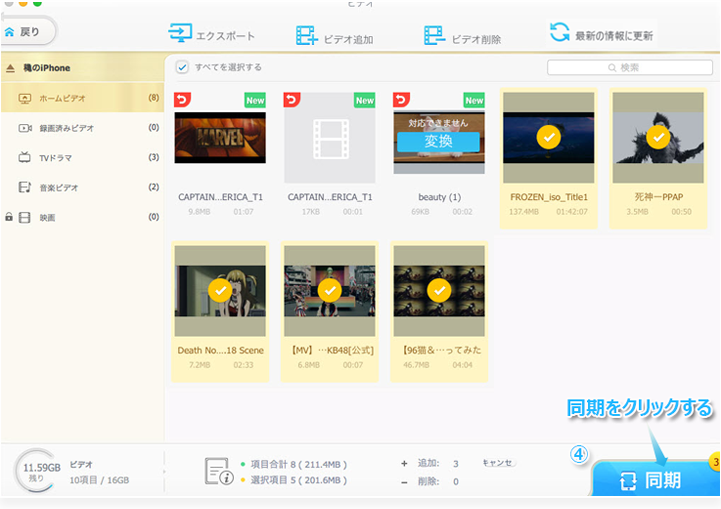Click the 対応できません warning label
Viewport: 721px width, 509px height.
point(438,123)
